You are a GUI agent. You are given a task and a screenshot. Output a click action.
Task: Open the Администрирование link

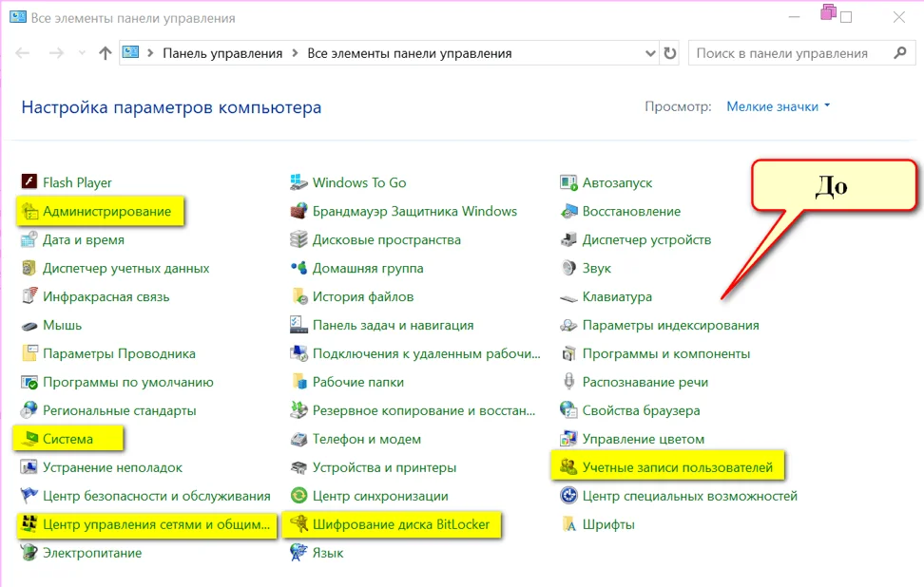click(x=106, y=211)
